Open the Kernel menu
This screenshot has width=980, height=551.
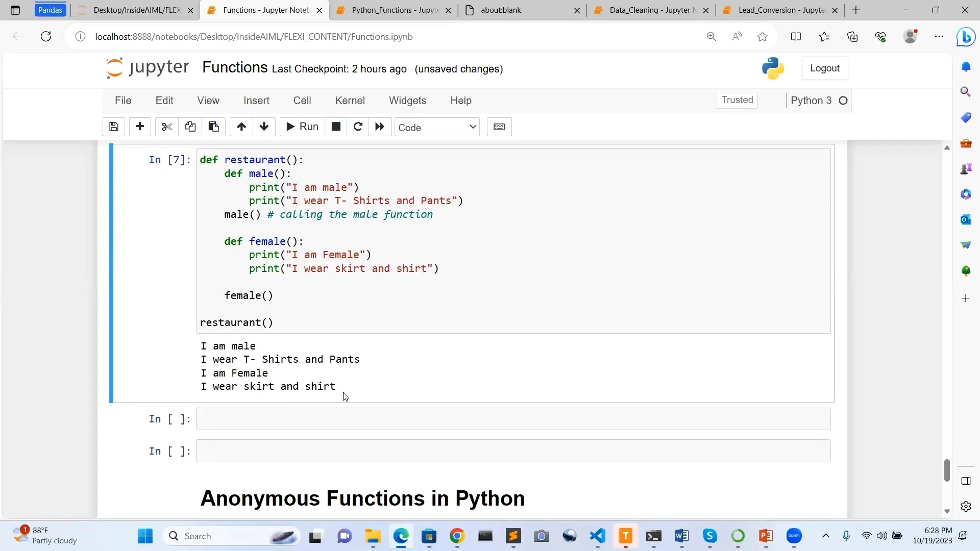(350, 101)
